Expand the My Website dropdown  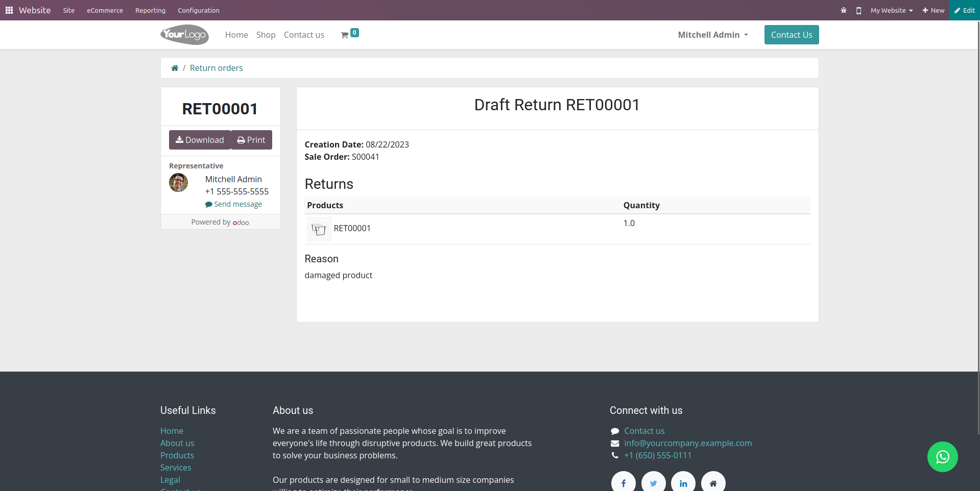pyautogui.click(x=892, y=10)
